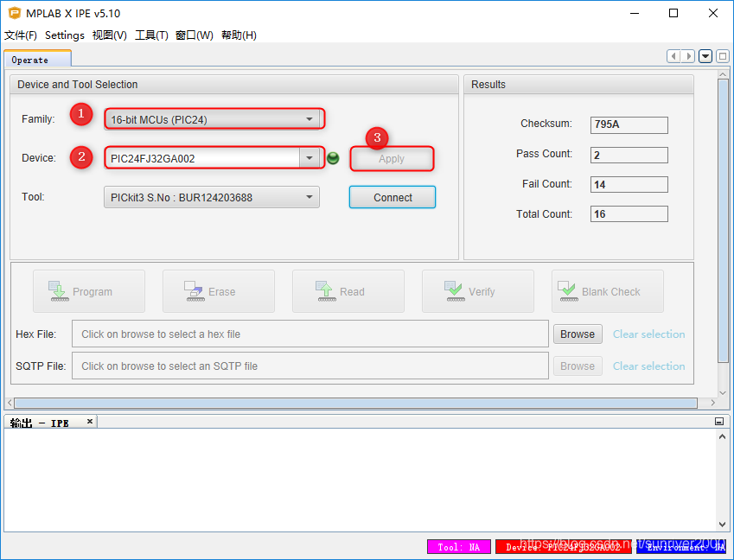Click the Tool: NA status indicator
The image size is (734, 560).
pos(459,547)
